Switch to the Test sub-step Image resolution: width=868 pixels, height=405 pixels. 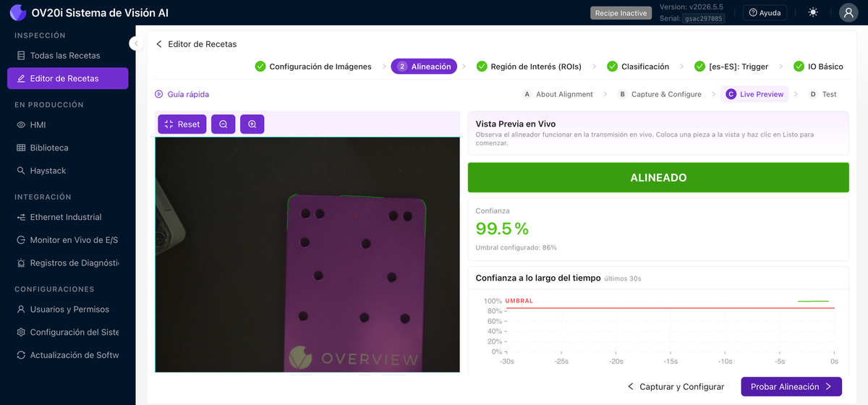pyautogui.click(x=822, y=94)
